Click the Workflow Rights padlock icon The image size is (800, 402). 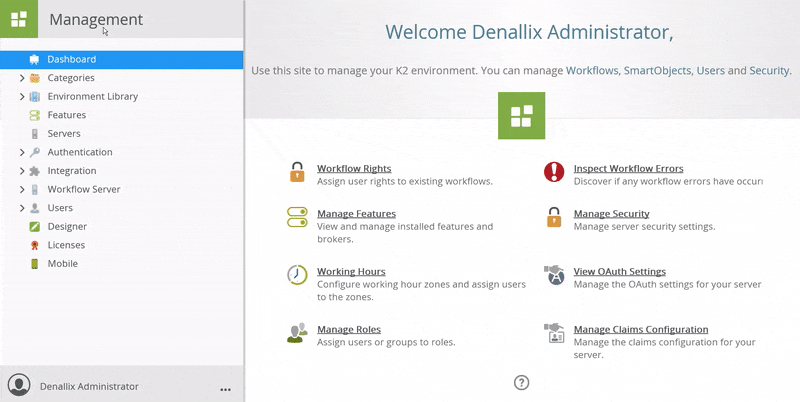[296, 173]
